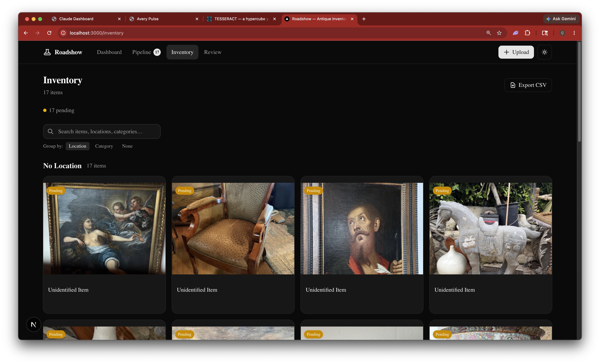600x364 pixels.
Task: Open the stone horse statue thumbnail
Action: click(491, 228)
